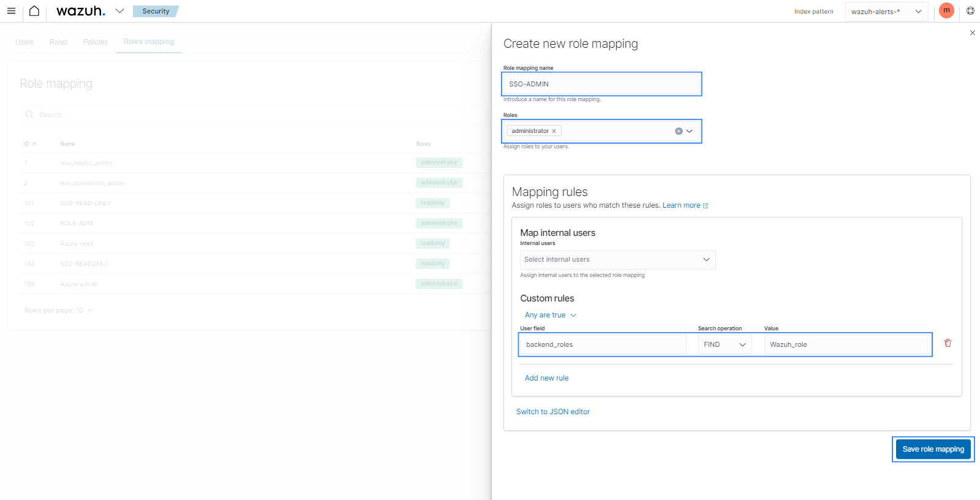Screen dimensions: 980x500
Task: Open the help globe icon
Action: coord(970,11)
